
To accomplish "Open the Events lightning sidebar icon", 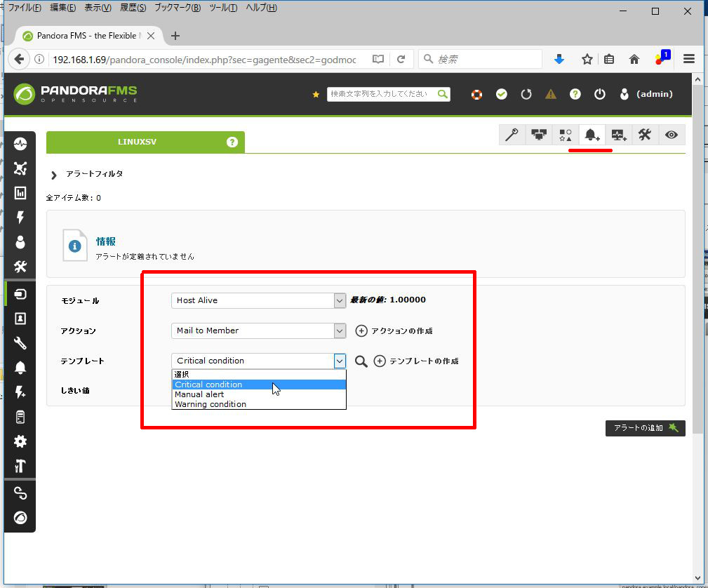I will coord(20,218).
